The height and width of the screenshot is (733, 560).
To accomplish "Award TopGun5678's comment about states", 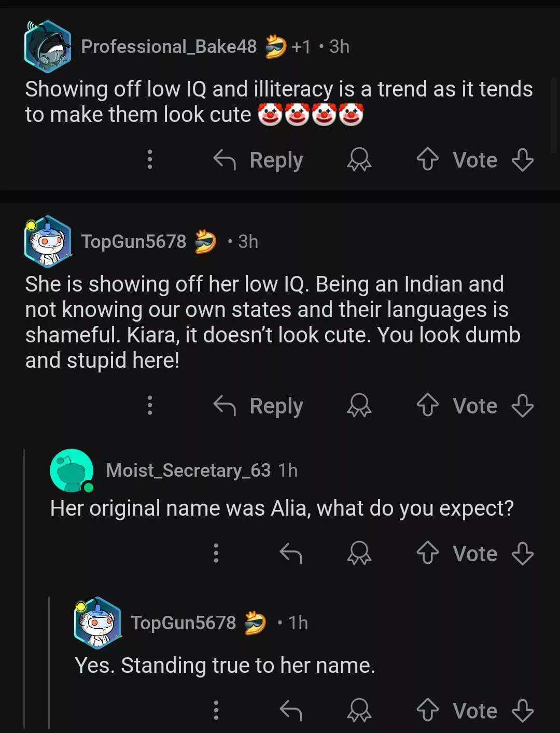I will [x=359, y=405].
